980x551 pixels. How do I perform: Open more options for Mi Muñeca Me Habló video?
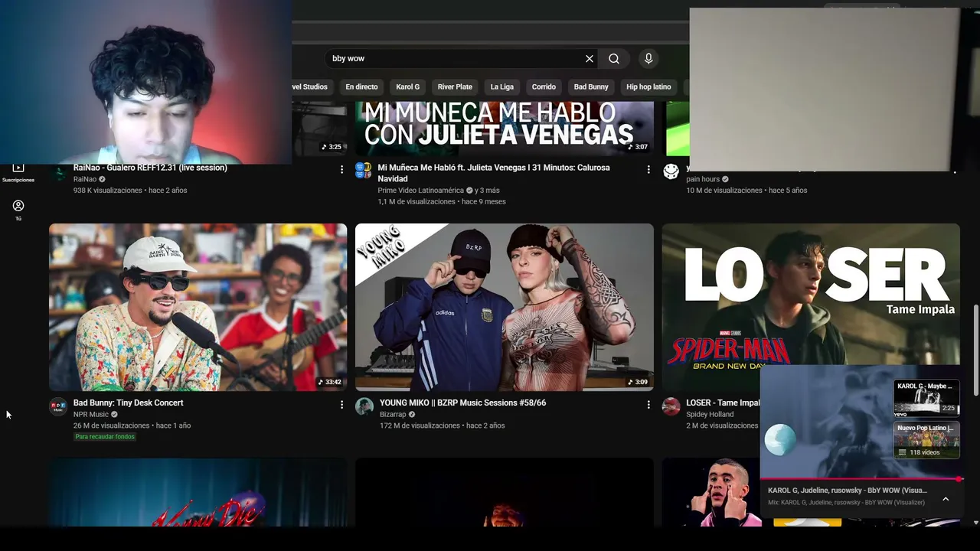(x=648, y=170)
